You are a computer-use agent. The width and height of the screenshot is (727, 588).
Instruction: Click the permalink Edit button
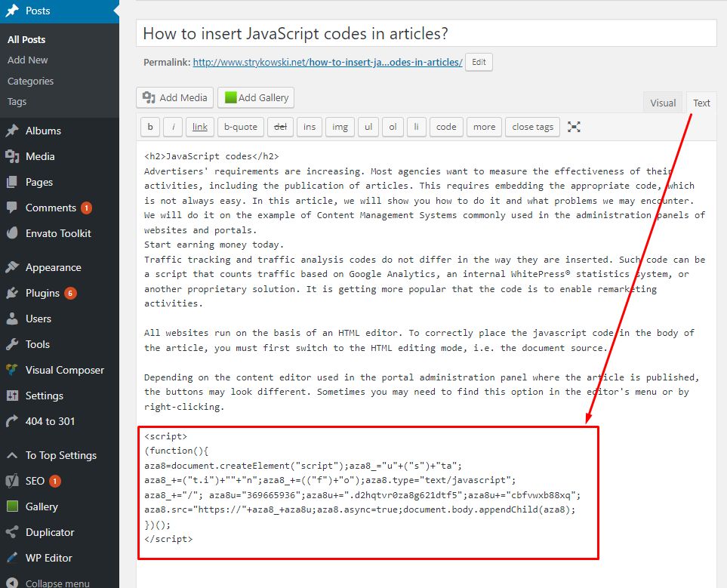479,62
